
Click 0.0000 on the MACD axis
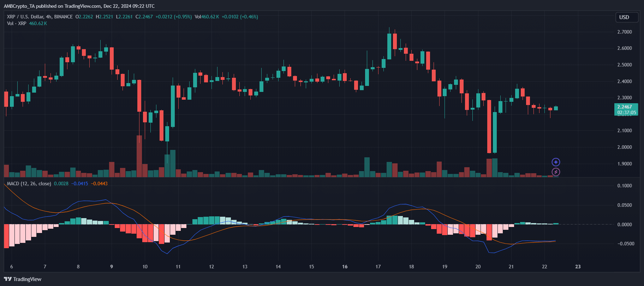(625, 224)
